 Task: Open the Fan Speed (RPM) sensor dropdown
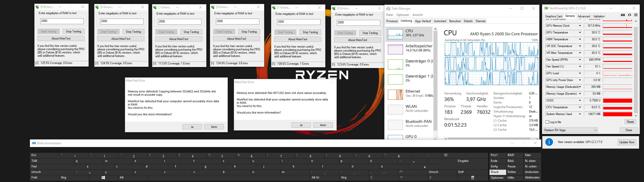coord(580,60)
